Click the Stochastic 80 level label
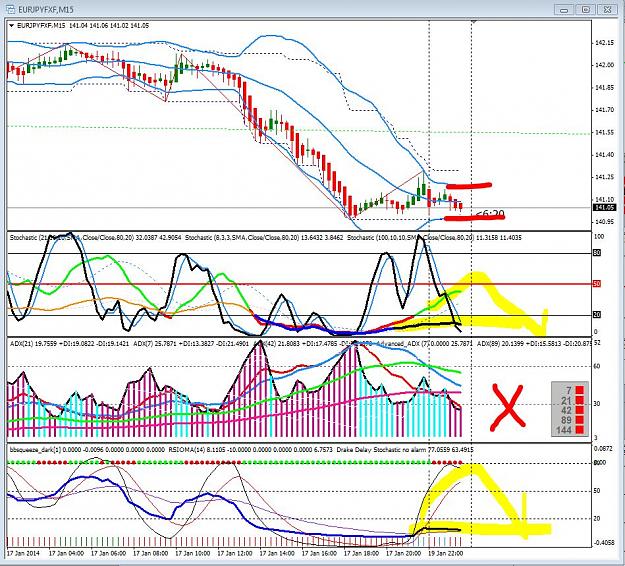The height and width of the screenshot is (566, 625). tap(597, 253)
